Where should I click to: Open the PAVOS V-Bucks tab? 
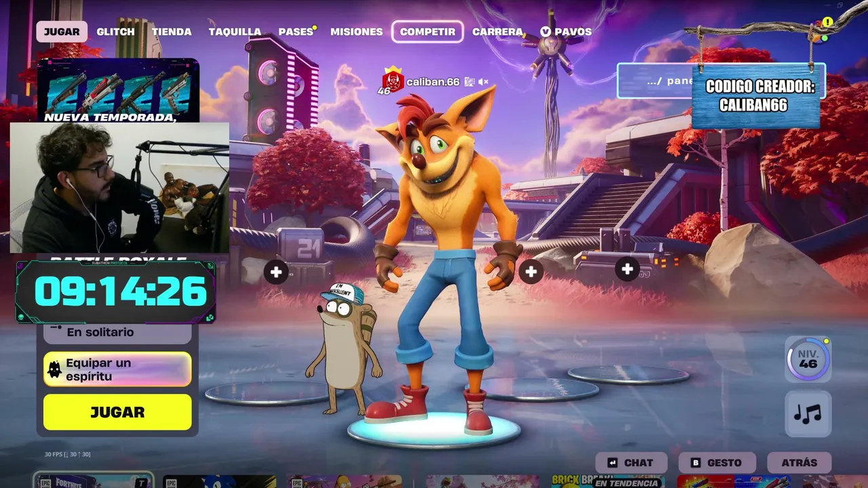[x=566, y=32]
